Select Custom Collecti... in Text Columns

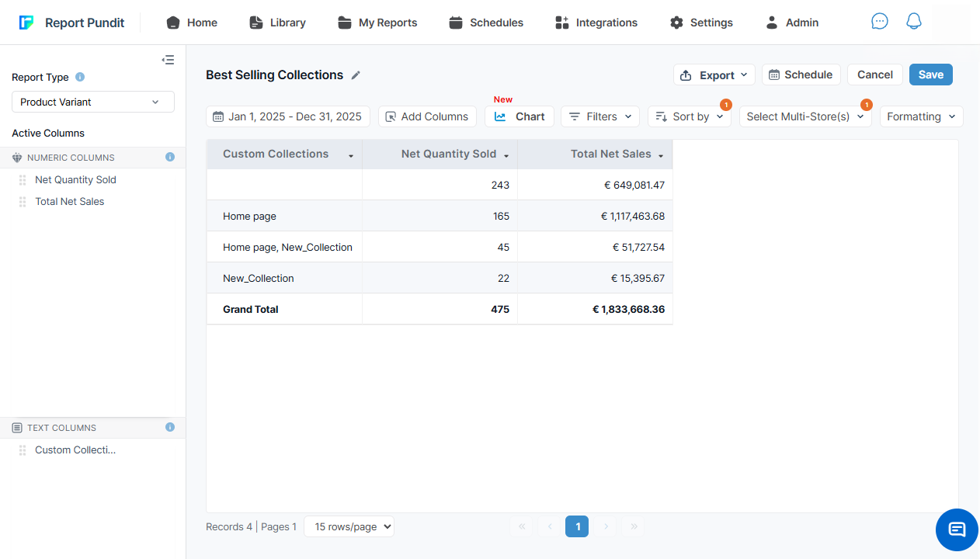tap(75, 450)
